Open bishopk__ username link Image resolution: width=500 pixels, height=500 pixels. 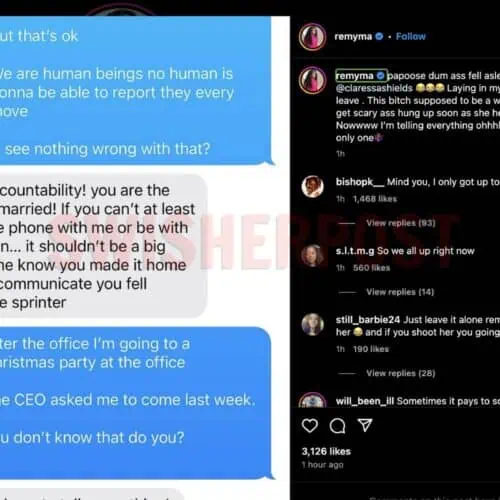click(x=360, y=182)
